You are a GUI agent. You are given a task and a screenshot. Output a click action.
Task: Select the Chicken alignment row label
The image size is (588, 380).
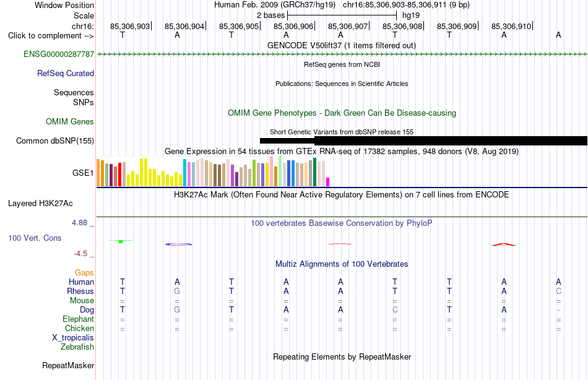[79, 328]
